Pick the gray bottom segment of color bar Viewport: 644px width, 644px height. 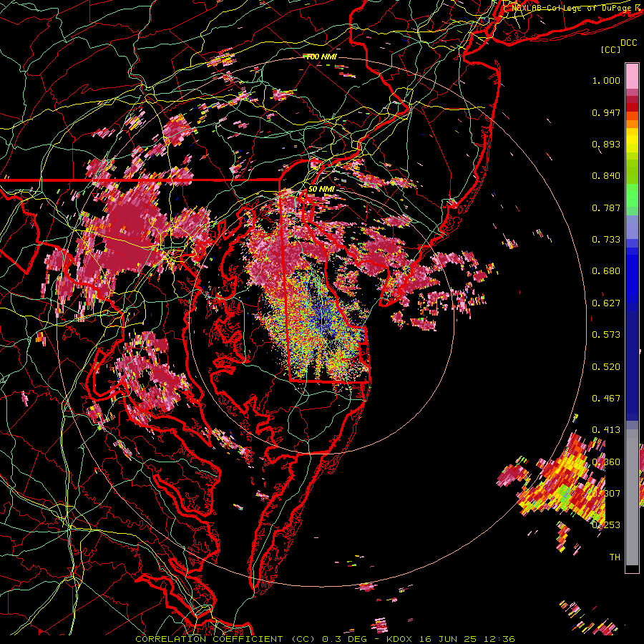pos(632,497)
